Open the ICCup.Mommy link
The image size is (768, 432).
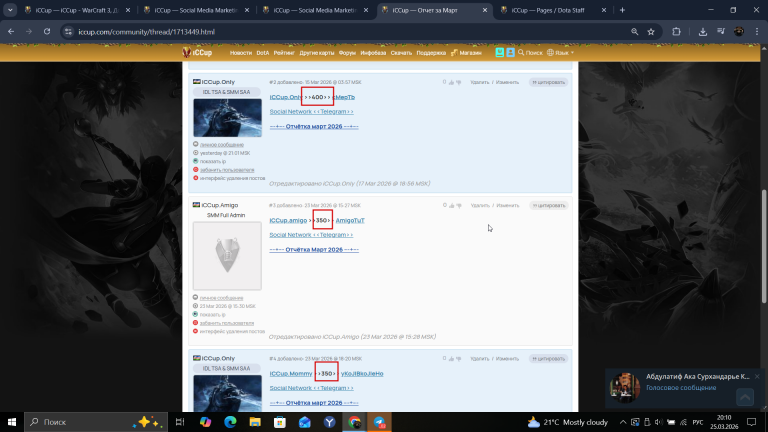pos(291,373)
